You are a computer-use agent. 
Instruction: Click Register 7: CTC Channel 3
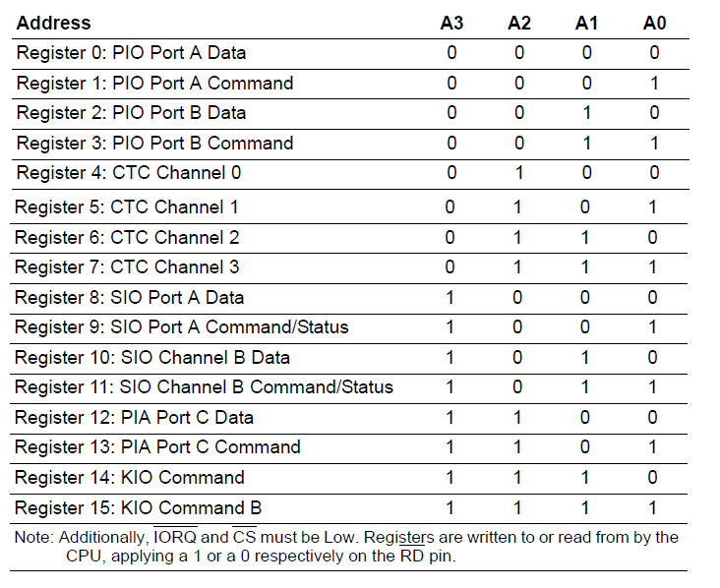coord(127,267)
